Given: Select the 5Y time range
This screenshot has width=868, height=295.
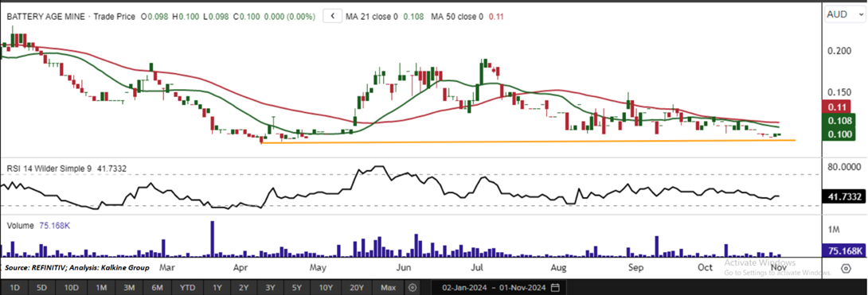Looking at the screenshot, I should pyautogui.click(x=297, y=288).
